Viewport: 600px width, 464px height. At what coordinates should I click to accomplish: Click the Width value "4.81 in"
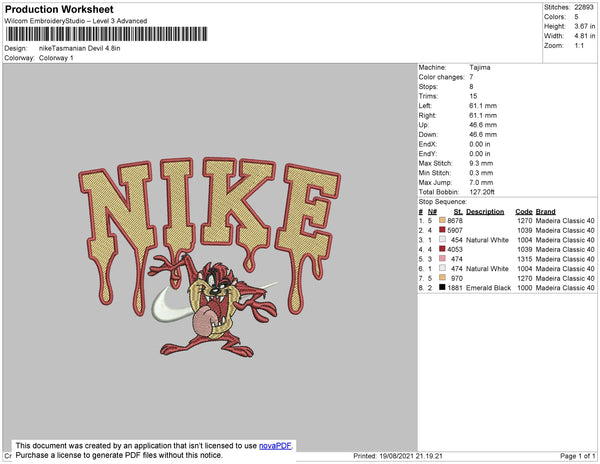[x=585, y=36]
